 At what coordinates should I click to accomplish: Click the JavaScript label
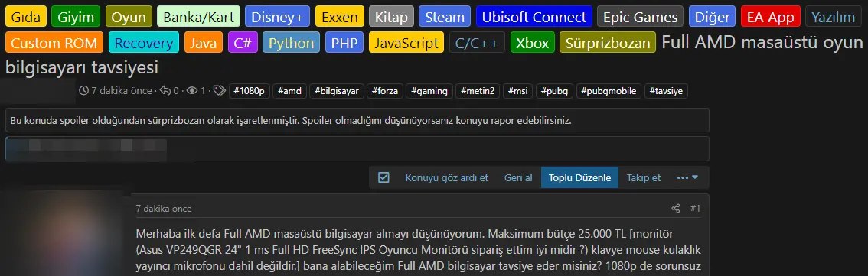(406, 43)
